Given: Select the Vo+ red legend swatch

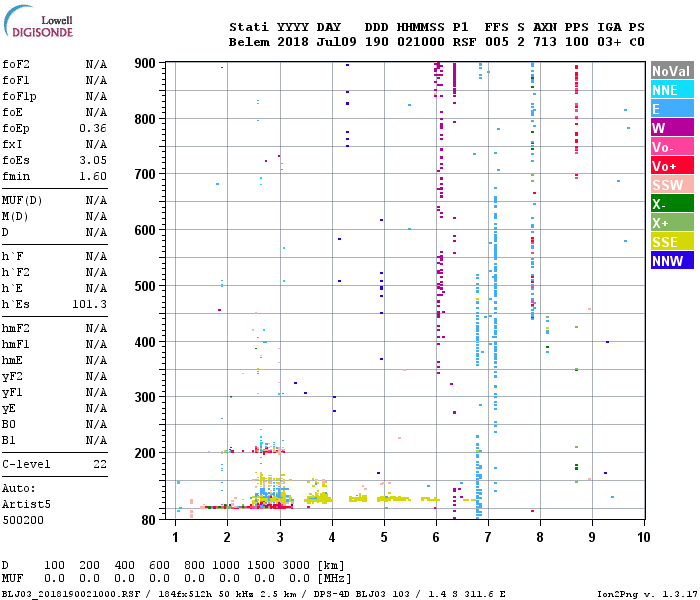Looking at the screenshot, I should click(672, 166).
